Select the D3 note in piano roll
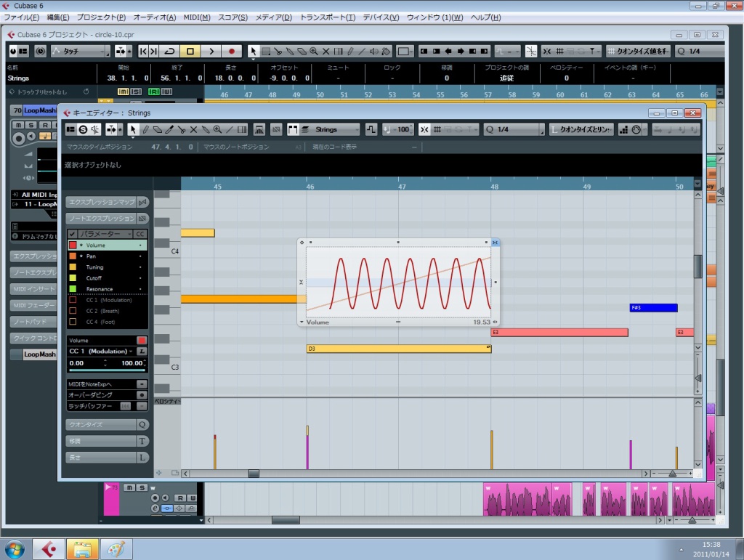The height and width of the screenshot is (560, 744). coord(399,349)
